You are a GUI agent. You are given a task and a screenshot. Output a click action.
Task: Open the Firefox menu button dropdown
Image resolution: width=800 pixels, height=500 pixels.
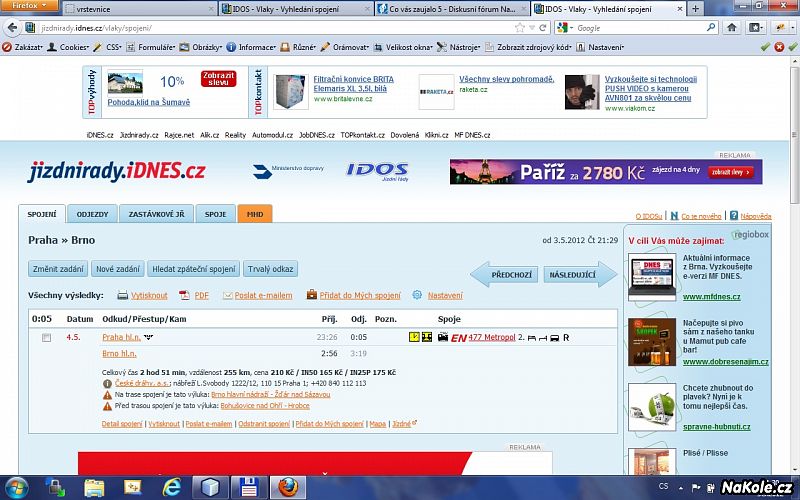(x=29, y=5)
